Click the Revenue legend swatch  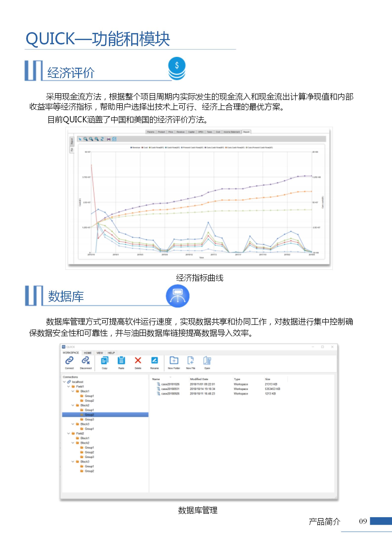click(x=131, y=148)
